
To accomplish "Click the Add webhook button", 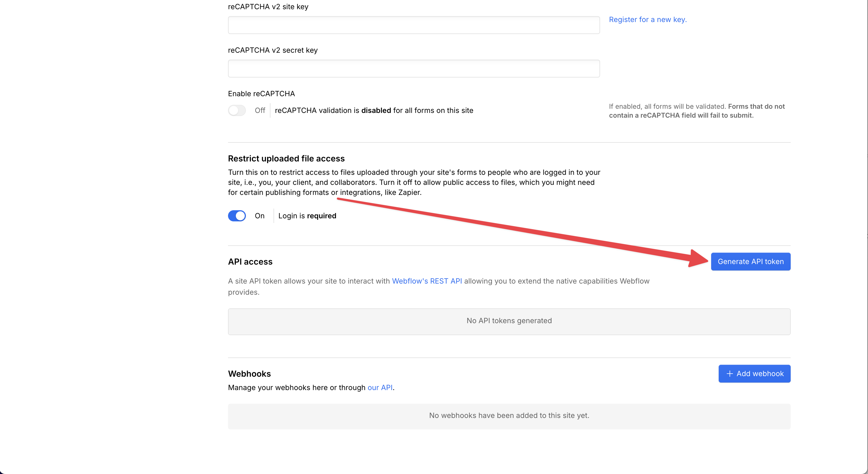I will tap(754, 374).
